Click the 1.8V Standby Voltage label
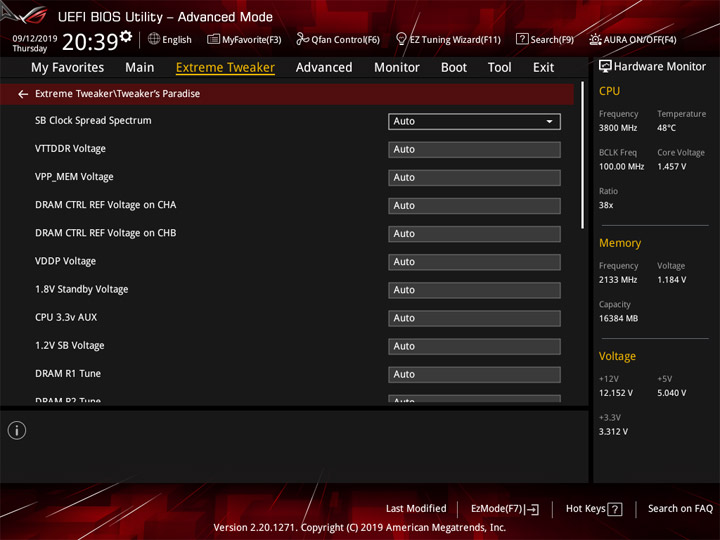The width and height of the screenshot is (720, 540). pos(82,289)
